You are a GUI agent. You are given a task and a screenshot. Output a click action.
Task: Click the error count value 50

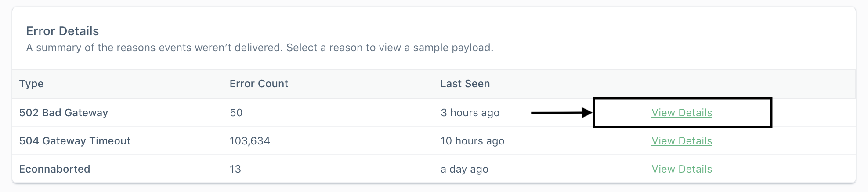point(236,113)
